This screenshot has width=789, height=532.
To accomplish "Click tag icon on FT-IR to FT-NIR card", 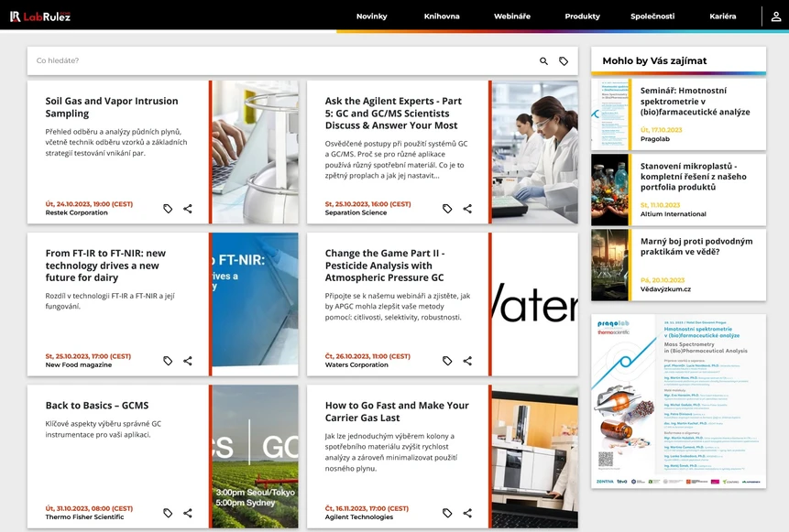I will coord(168,361).
